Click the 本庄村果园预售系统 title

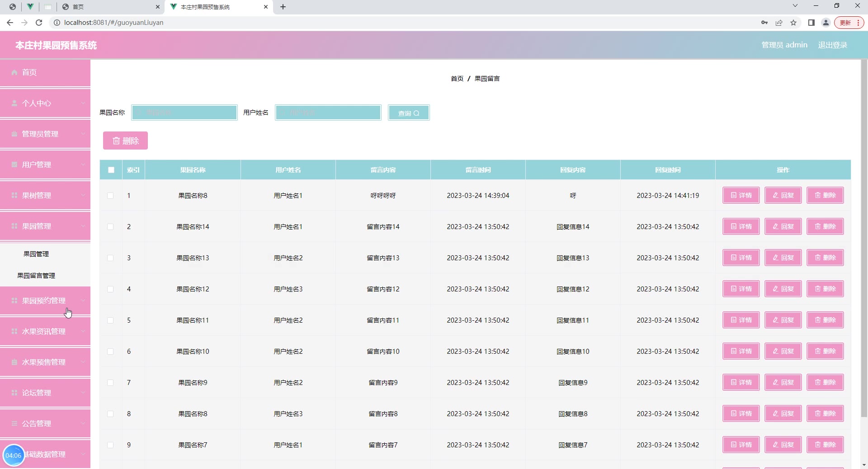click(56, 45)
